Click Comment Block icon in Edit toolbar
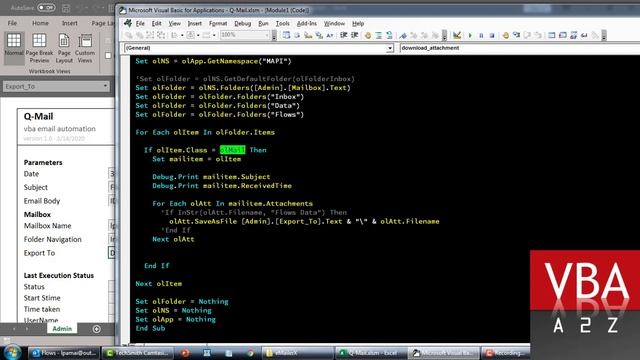 click(378, 36)
